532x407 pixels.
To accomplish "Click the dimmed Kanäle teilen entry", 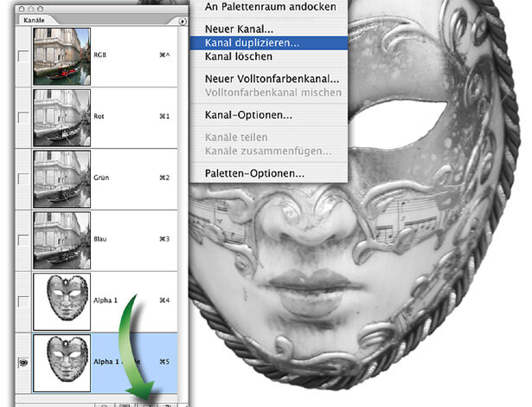I will pyautogui.click(x=236, y=137).
